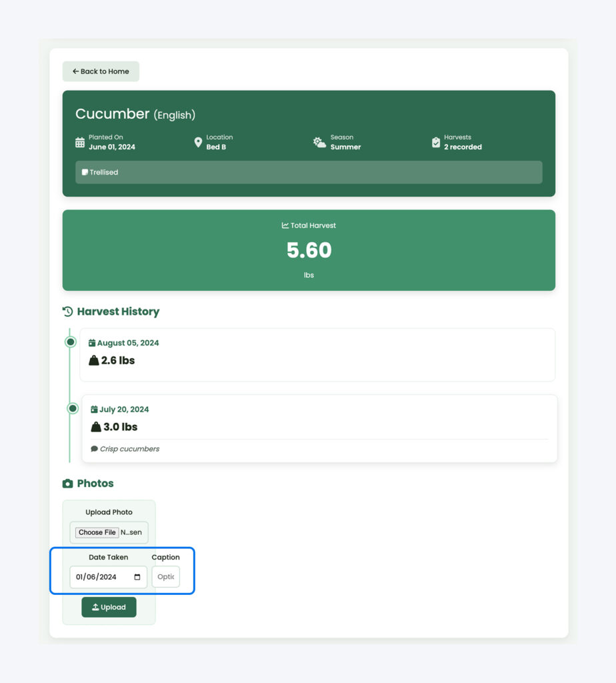Image resolution: width=616 pixels, height=683 pixels.
Task: Select the Trellised badge
Action: pos(101,172)
